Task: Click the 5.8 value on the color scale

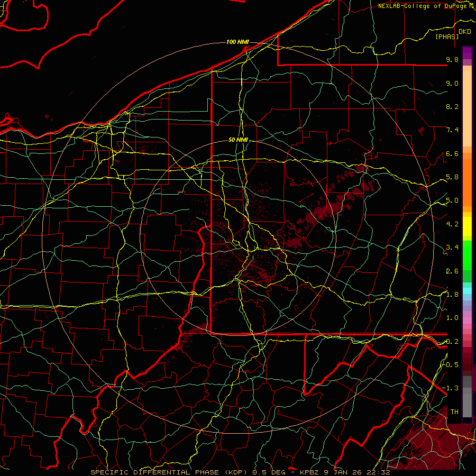Action: (x=452, y=177)
